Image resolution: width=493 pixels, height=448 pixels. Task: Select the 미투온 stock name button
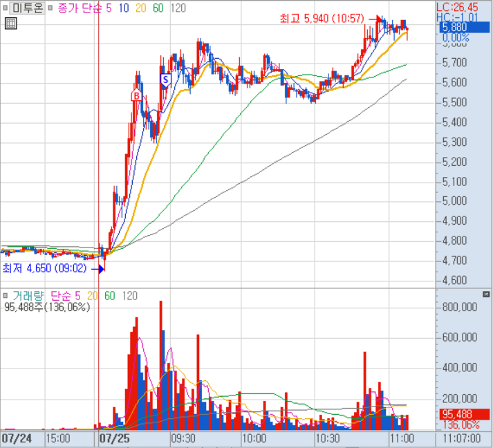point(28,8)
